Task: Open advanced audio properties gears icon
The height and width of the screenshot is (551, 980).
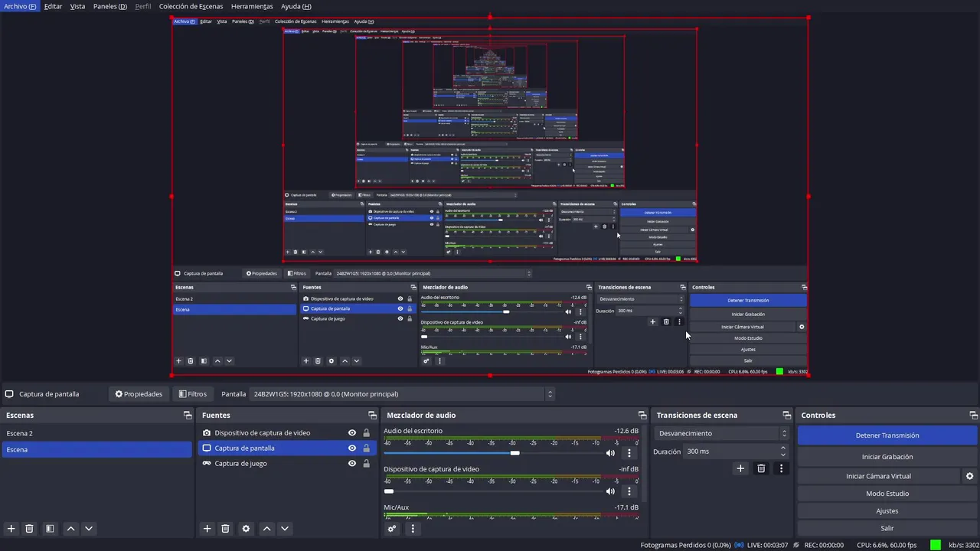Action: point(392,529)
